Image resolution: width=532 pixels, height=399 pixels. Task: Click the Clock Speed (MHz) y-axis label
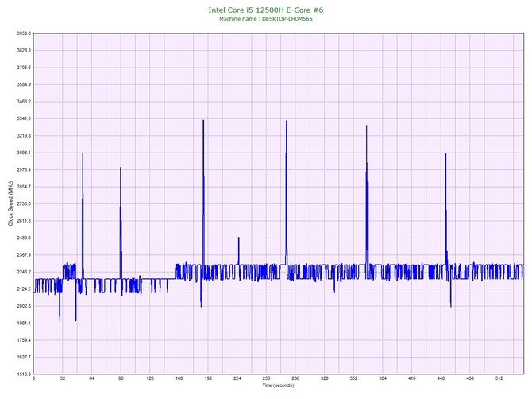[10, 204]
